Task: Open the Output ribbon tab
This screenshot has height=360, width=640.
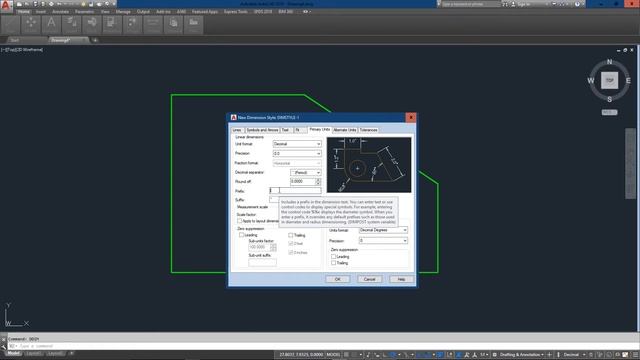Action: (x=143, y=12)
